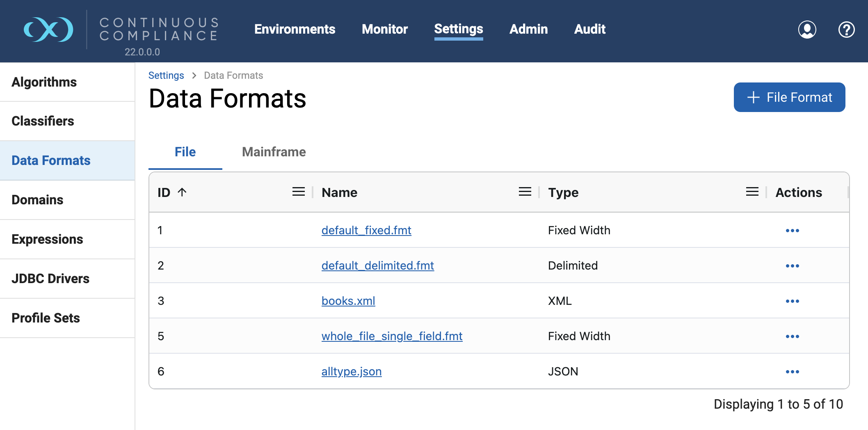Click Fixed Width in default_fixed.fmt row
The image size is (868, 430).
(x=579, y=231)
